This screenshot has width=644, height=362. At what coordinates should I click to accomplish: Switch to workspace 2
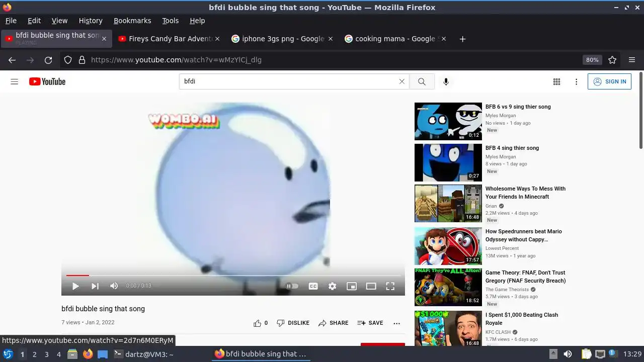pyautogui.click(x=34, y=354)
